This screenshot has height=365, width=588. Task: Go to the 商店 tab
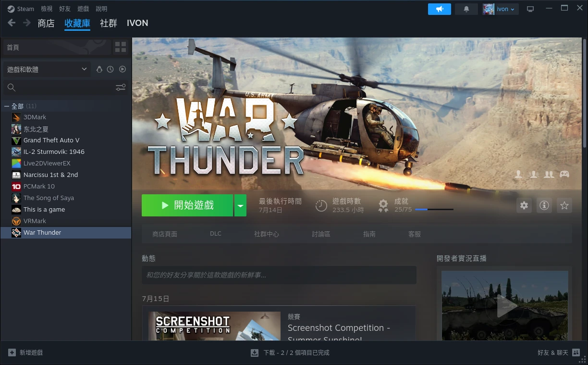(46, 23)
